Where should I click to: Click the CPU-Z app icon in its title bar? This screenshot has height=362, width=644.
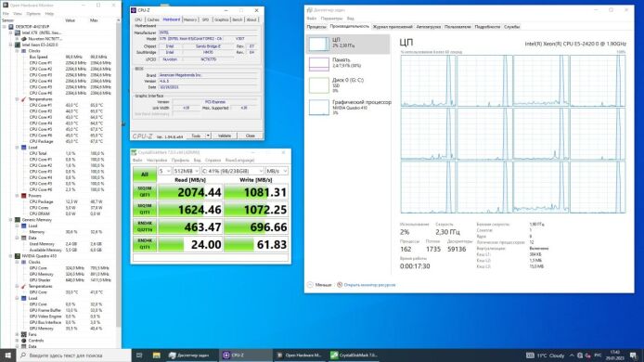point(134,10)
